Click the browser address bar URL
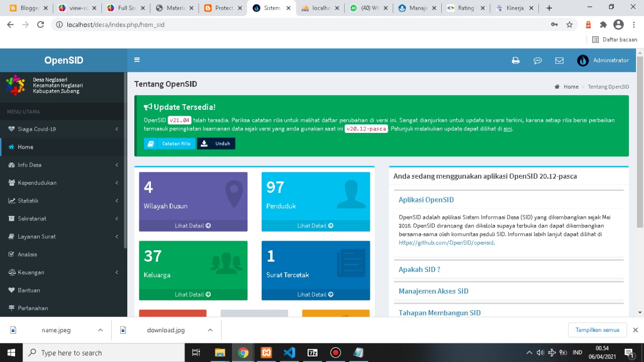Screen dimensions: 644x362 (116, 25)
